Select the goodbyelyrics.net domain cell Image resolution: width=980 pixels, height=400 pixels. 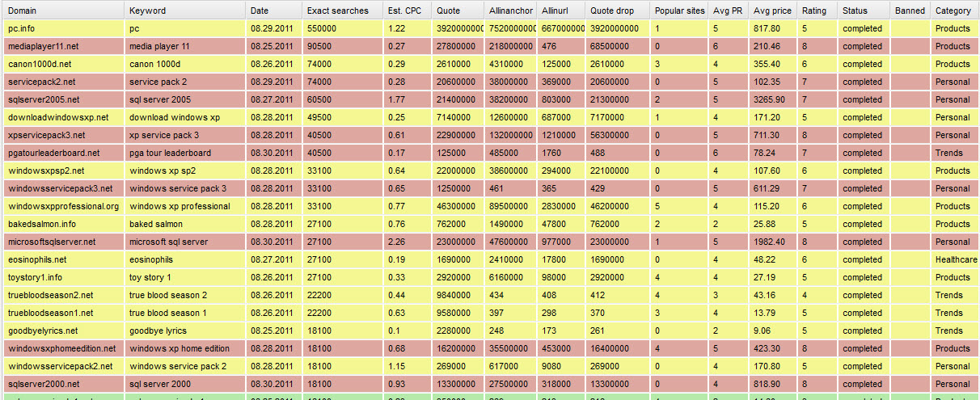click(x=63, y=331)
